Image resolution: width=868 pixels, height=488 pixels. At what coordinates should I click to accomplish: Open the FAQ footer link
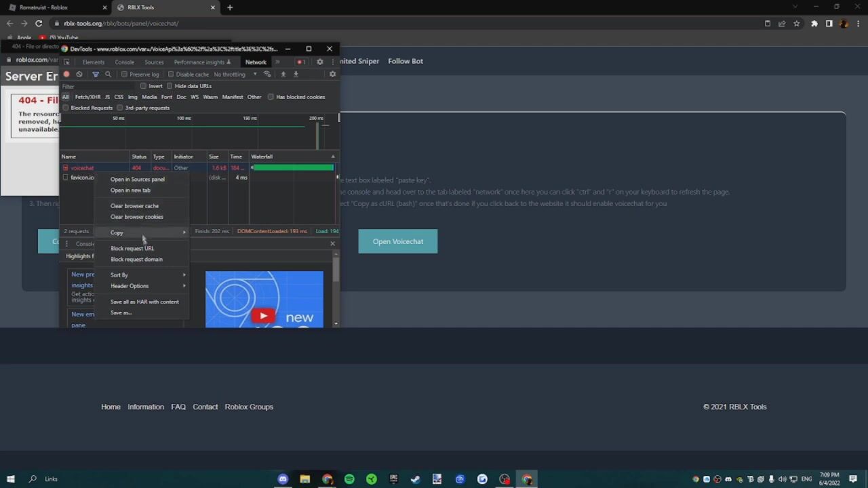178,407
